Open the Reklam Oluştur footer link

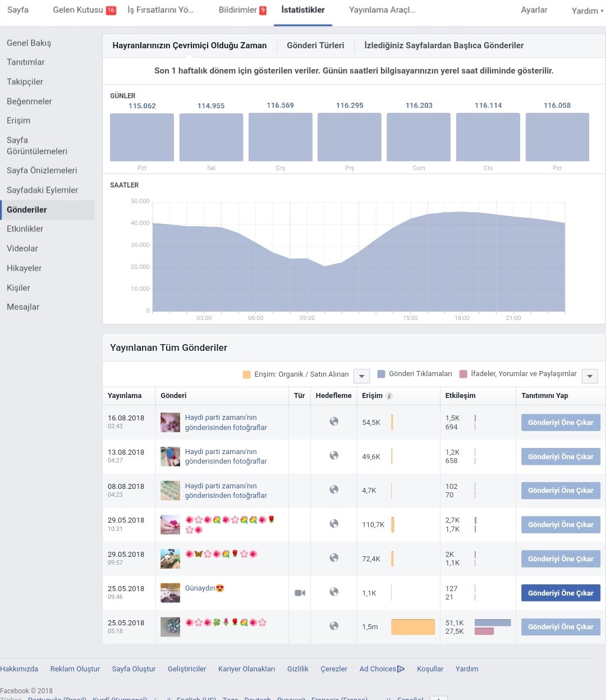[75, 669]
